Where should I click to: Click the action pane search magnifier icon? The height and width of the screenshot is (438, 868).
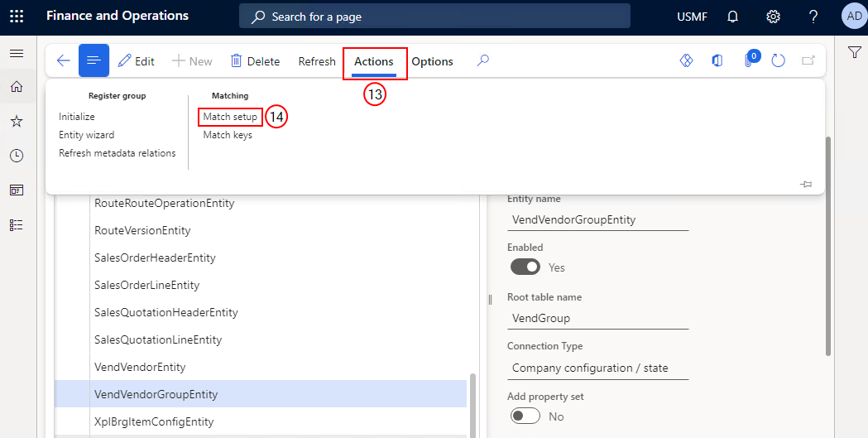pyautogui.click(x=482, y=60)
